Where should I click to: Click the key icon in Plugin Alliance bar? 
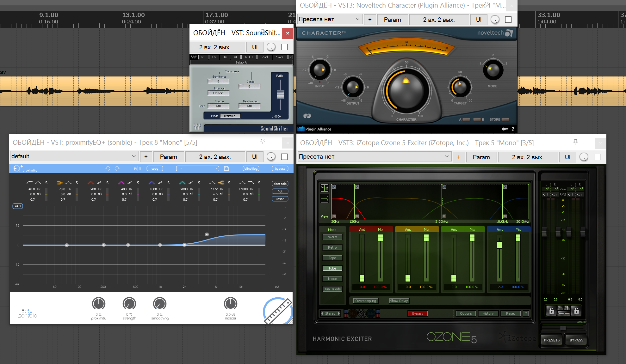(505, 129)
